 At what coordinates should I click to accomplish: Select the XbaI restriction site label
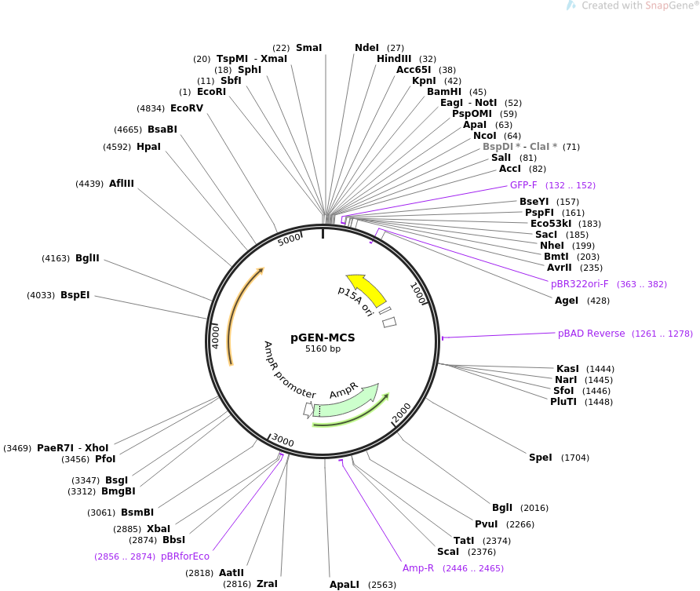[x=158, y=529]
